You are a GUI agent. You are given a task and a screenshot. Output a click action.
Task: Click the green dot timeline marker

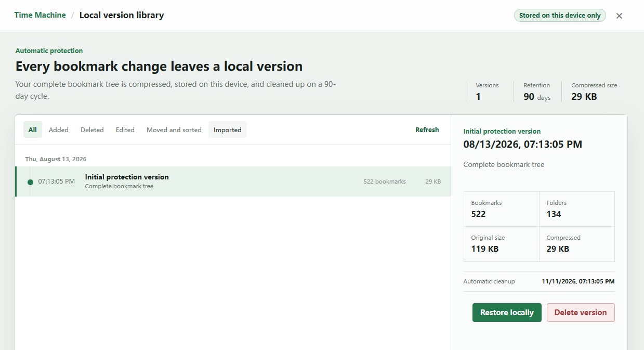pos(30,182)
